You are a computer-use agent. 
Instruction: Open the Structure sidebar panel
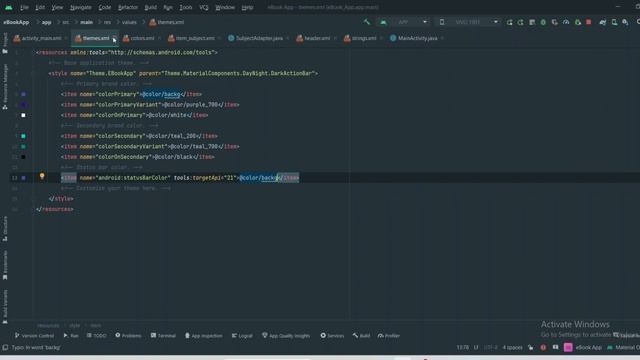(5, 229)
